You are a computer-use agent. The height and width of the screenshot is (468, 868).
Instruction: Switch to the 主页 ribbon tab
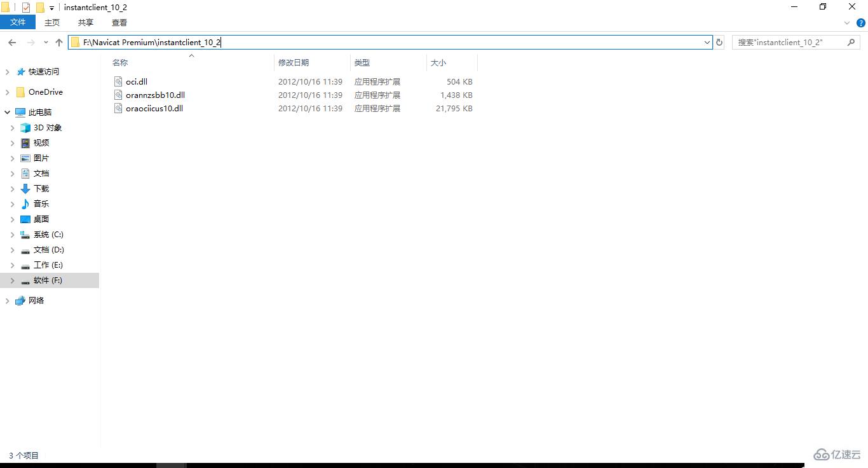click(x=52, y=22)
